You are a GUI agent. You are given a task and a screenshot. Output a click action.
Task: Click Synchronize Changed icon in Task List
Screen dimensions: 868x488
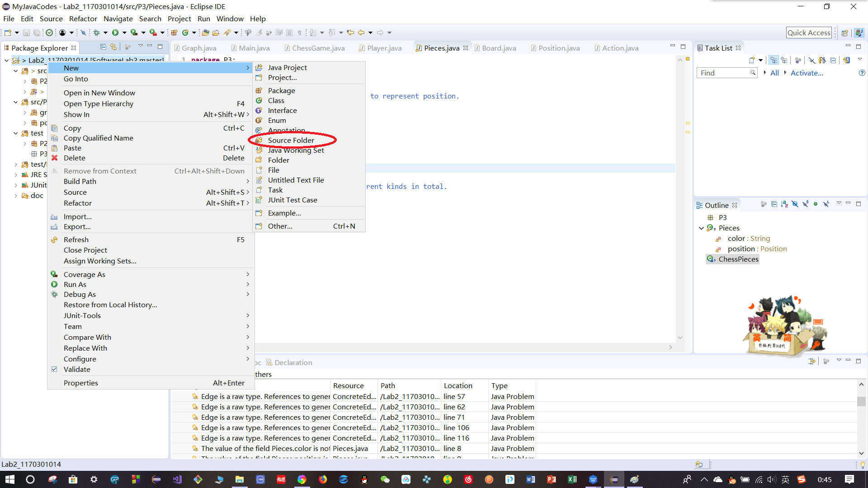(x=847, y=60)
